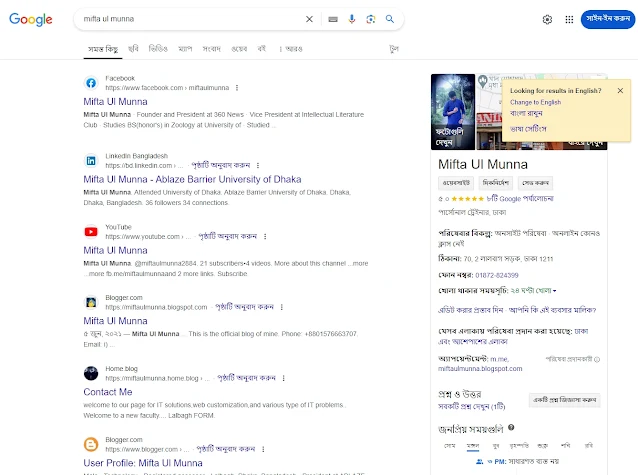Click the directions button in knowledge panel
The width and height of the screenshot is (638, 475).
click(x=496, y=183)
